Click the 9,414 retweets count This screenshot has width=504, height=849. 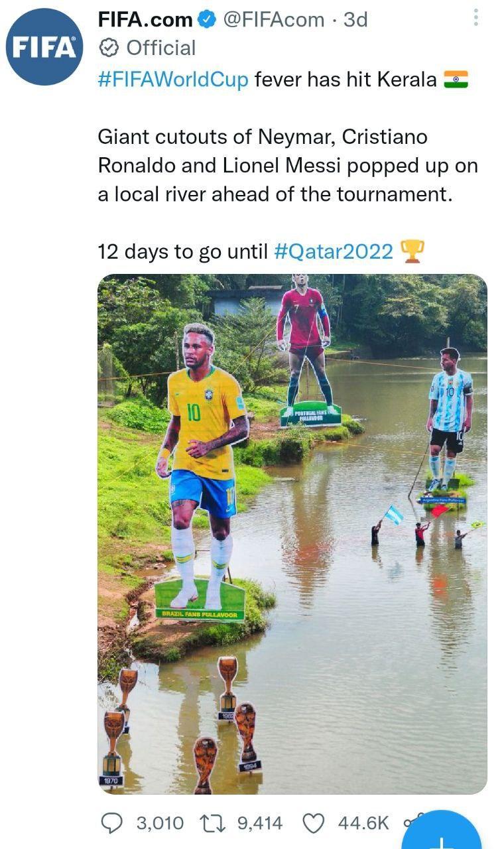260,823
